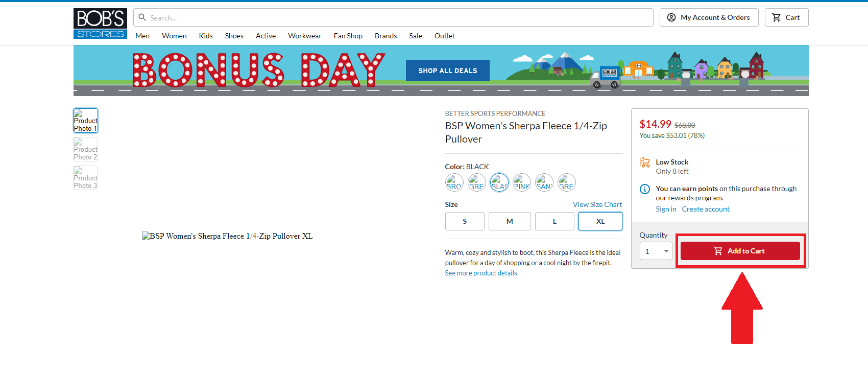The width and height of the screenshot is (868, 373).
Task: Select size S
Action: [x=465, y=221]
